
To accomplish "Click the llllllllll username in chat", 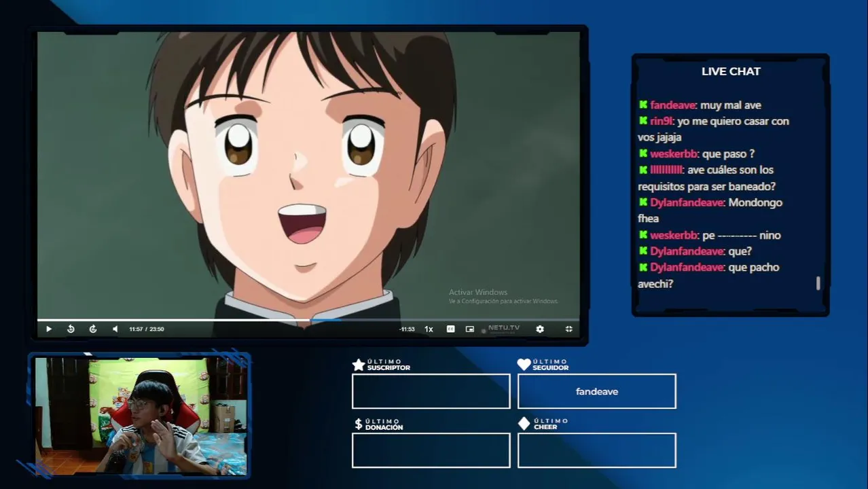I will pyautogui.click(x=666, y=170).
